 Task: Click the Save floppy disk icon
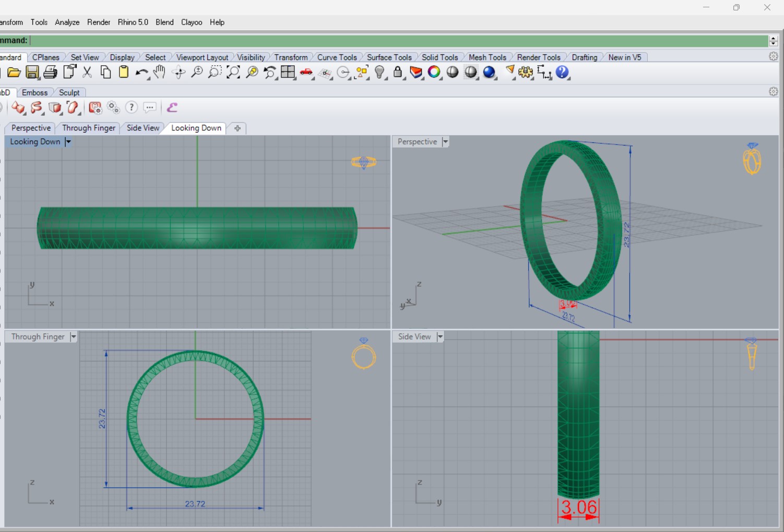click(x=32, y=72)
